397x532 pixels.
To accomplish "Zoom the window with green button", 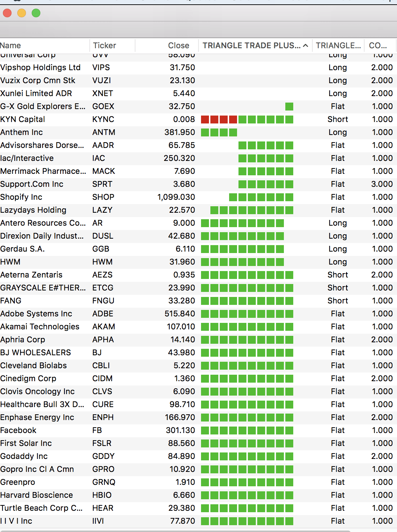I will (x=36, y=13).
